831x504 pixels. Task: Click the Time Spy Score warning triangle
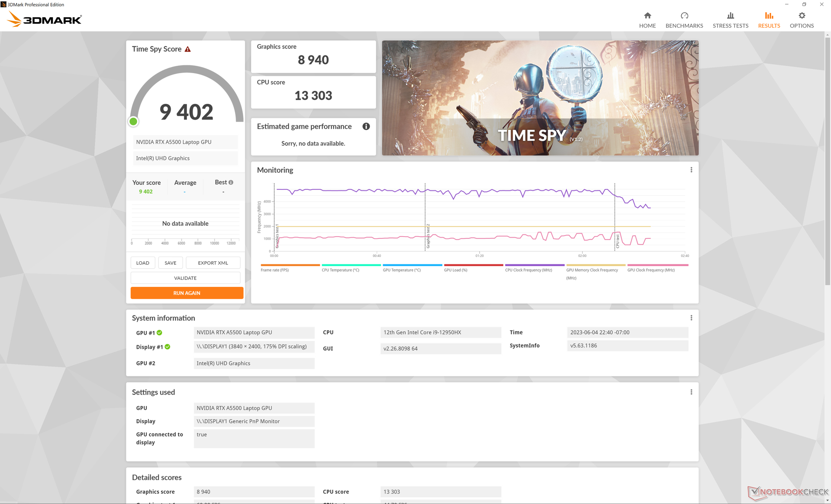coord(187,49)
